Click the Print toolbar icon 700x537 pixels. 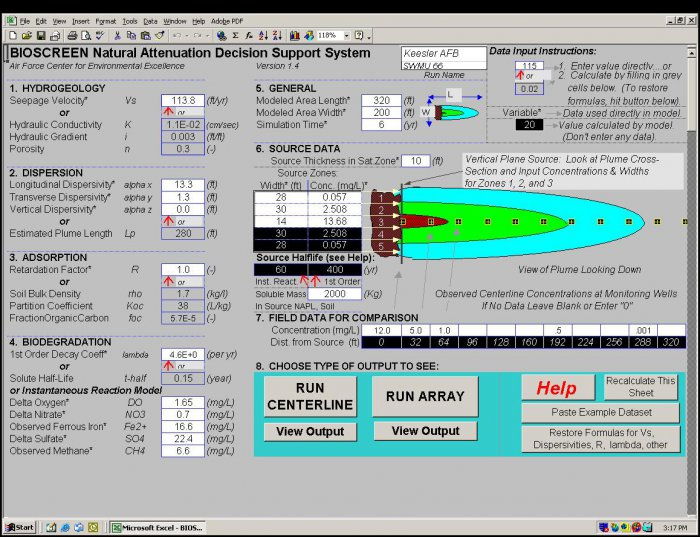click(72, 36)
